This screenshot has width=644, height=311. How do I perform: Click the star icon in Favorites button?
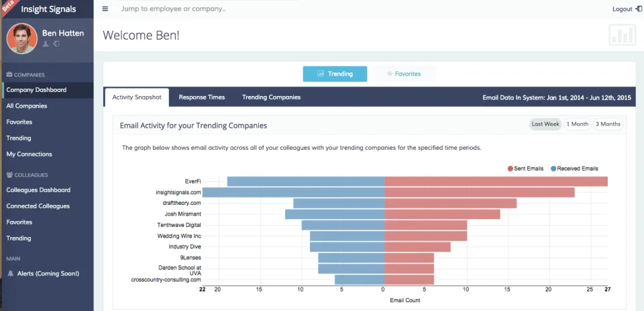tap(389, 74)
